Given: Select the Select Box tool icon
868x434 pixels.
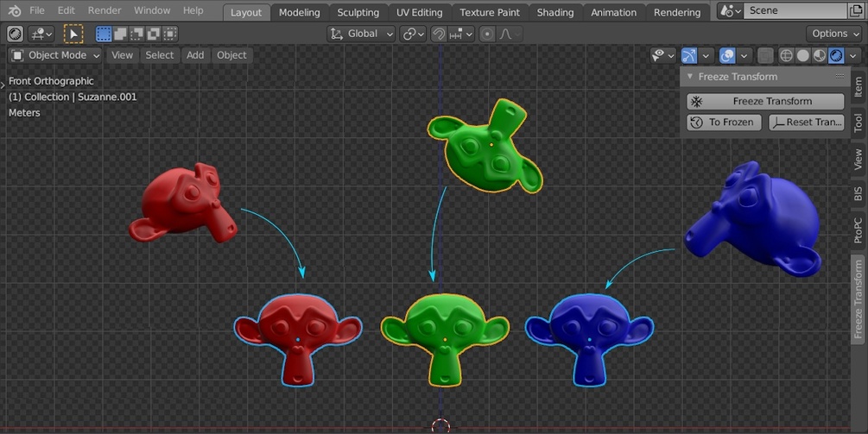Looking at the screenshot, I should tap(73, 34).
